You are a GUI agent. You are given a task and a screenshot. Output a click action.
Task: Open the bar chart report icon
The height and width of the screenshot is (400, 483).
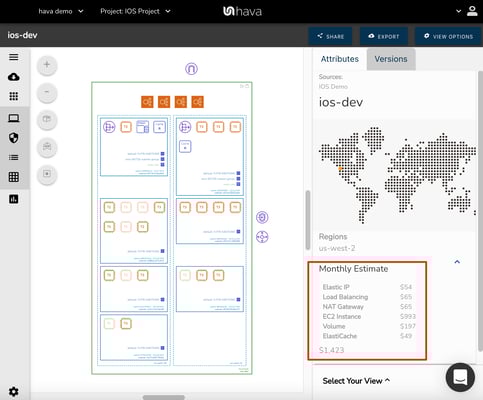point(14,199)
